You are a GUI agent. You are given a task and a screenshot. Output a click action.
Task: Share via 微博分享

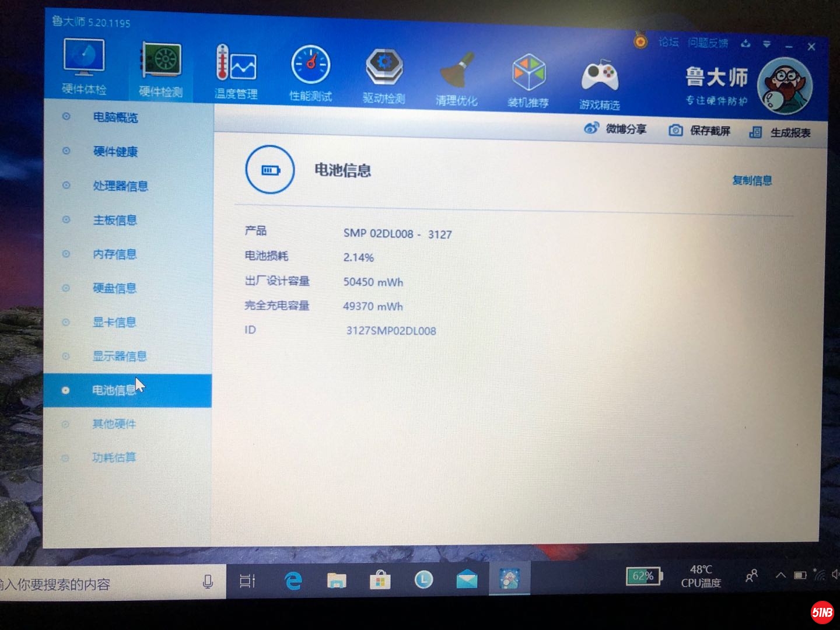click(x=615, y=129)
